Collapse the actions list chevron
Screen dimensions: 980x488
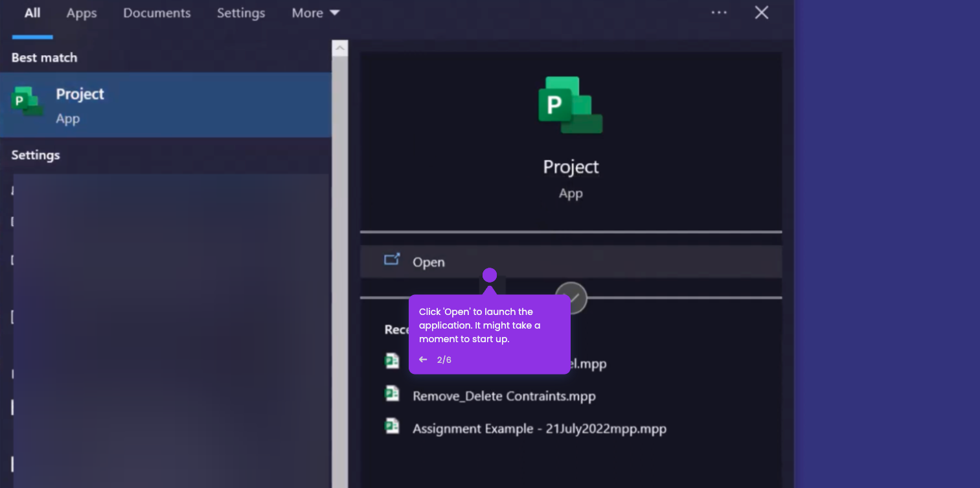click(x=571, y=298)
